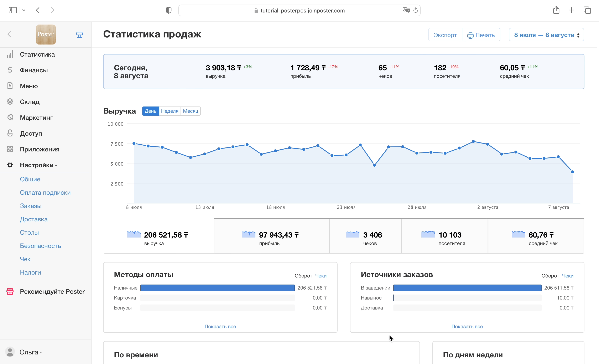Open the 8 июля — 8 августа date dropdown
The height and width of the screenshot is (364, 599).
(546, 35)
